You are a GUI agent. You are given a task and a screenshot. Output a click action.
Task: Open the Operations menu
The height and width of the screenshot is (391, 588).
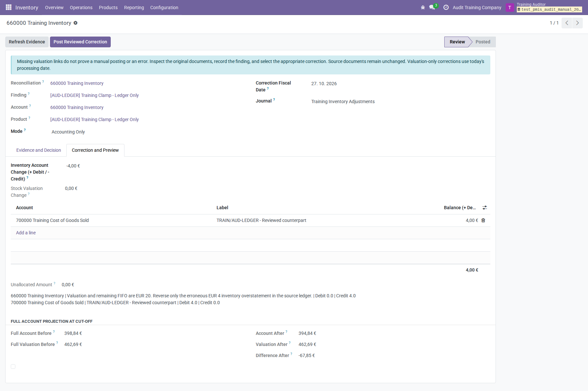[81, 7]
